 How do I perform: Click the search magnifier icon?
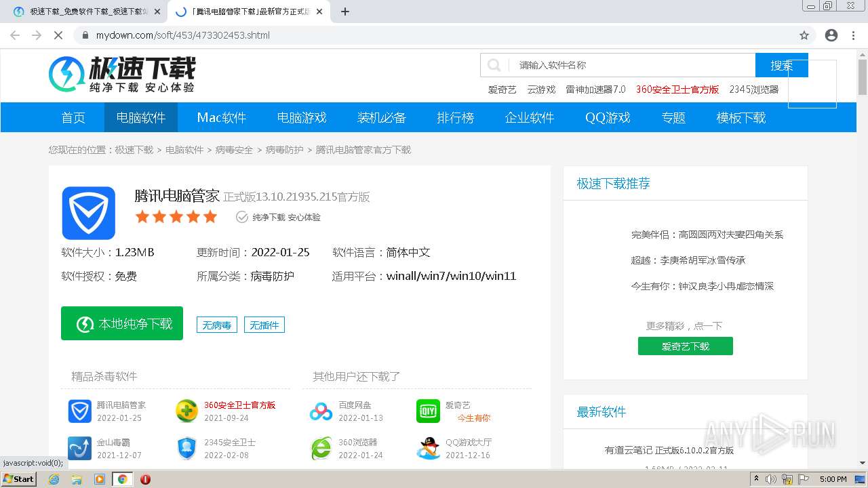pos(494,65)
